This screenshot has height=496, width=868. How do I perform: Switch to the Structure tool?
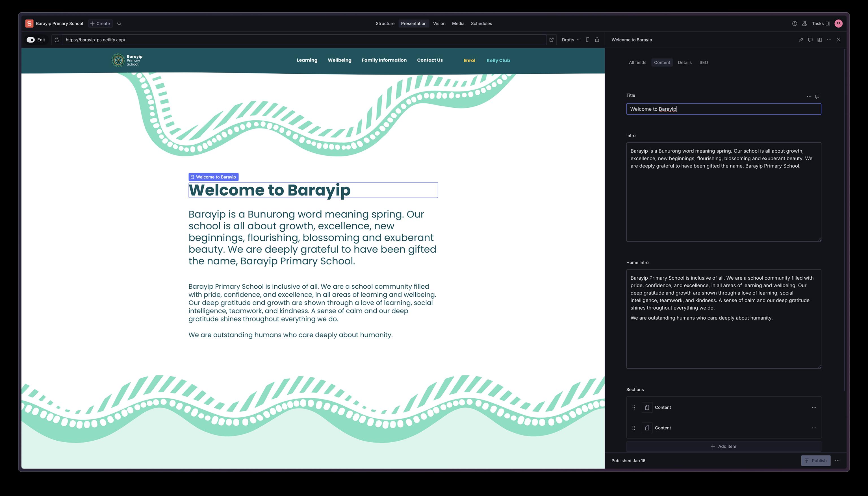point(385,23)
